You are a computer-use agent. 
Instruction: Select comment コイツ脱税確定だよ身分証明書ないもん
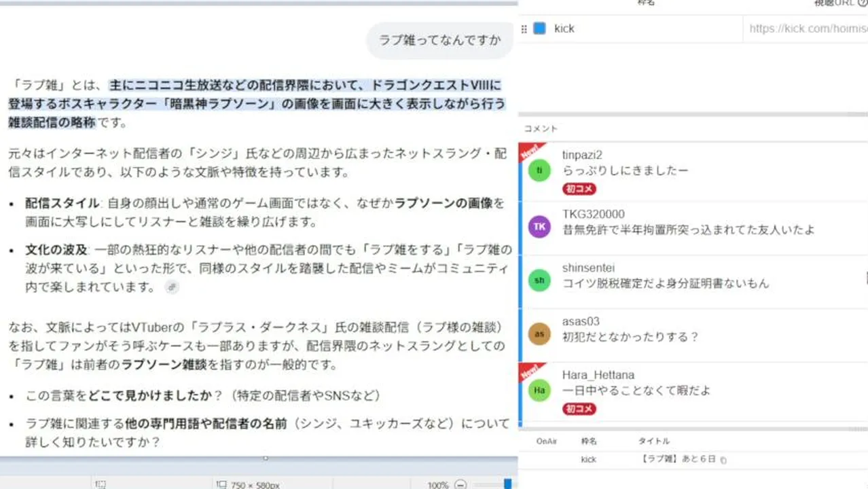point(666,284)
